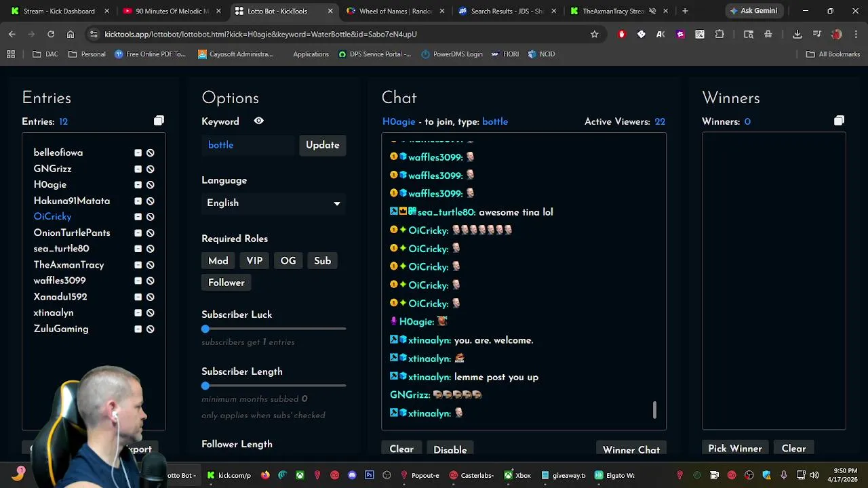Remove belleofiowa with the minus icon

[138, 153]
